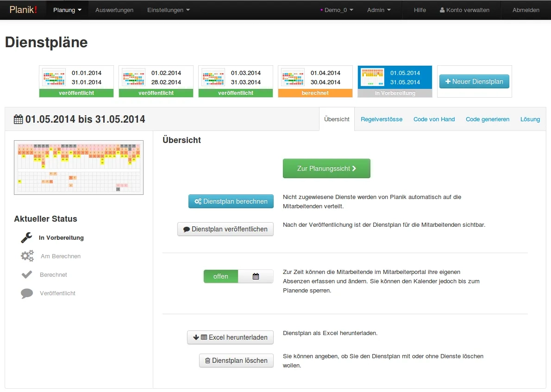
Task: Open the Planung dropdown menu
Action: click(67, 10)
